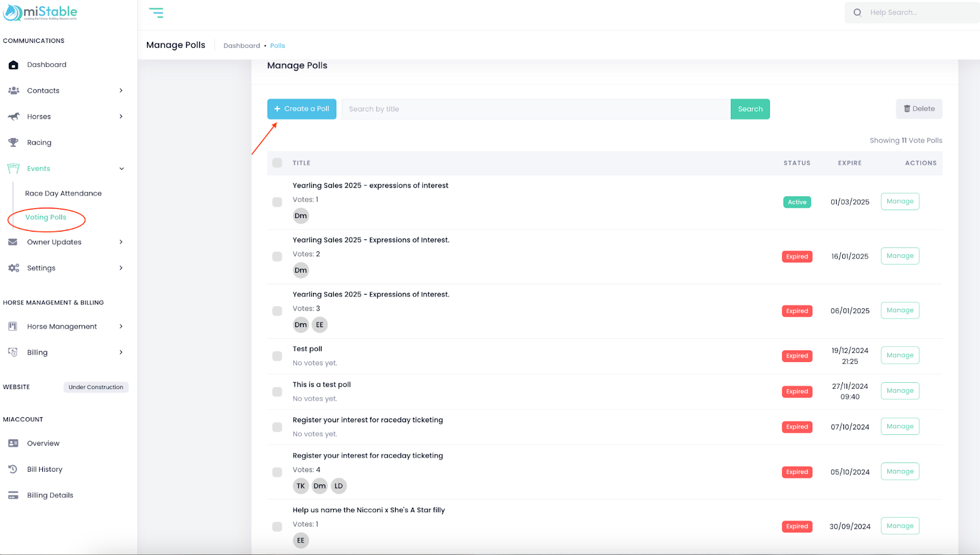The image size is (980, 555).
Task: Click the Create a Poll button
Action: [x=301, y=109]
